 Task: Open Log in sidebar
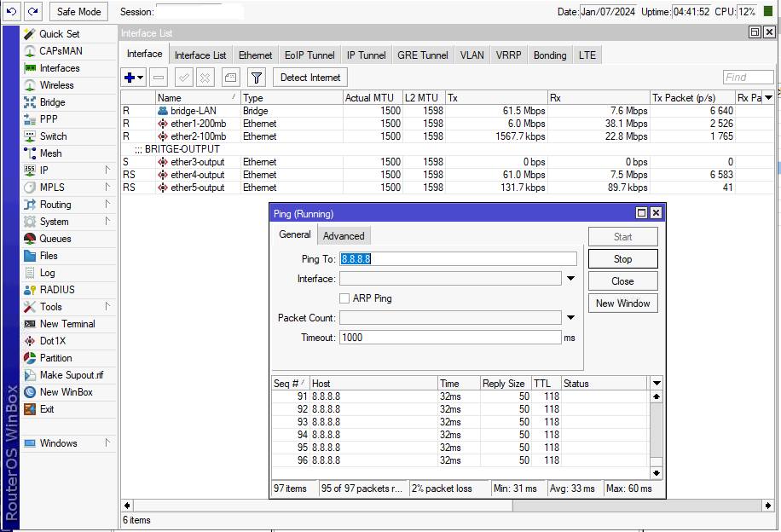(47, 273)
